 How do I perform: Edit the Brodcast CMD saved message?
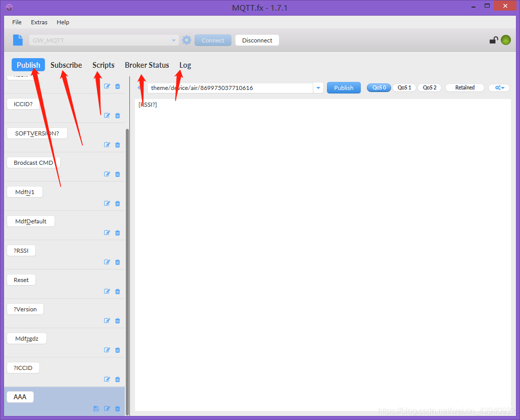click(x=107, y=174)
